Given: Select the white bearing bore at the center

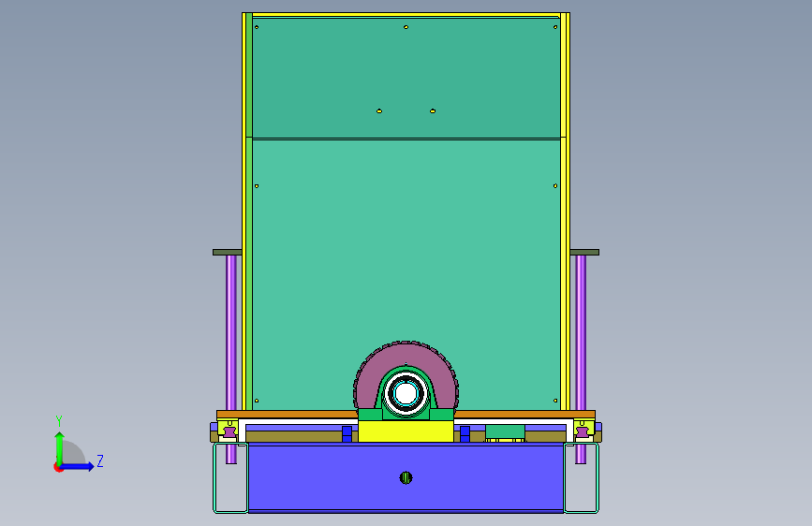Looking at the screenshot, I should [x=406, y=393].
